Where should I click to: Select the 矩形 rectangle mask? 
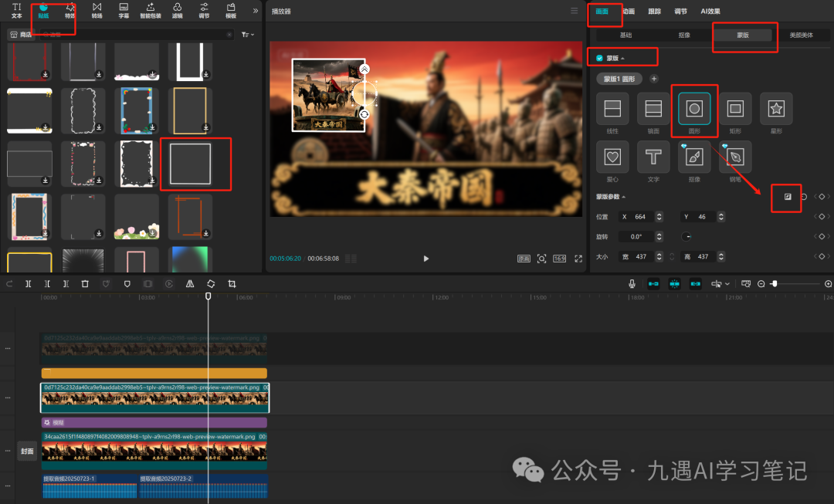point(735,109)
